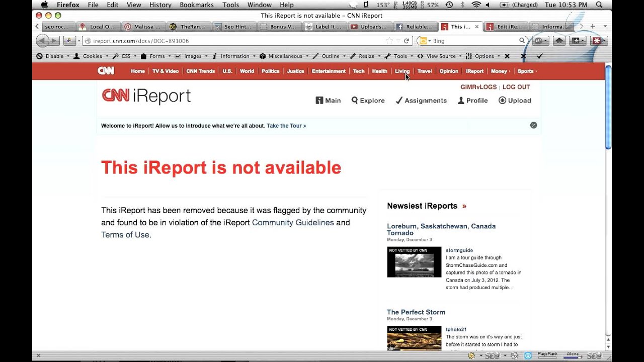644x362 pixels.
Task: Select the Entertainment item in CNN navigation
Action: point(329,71)
